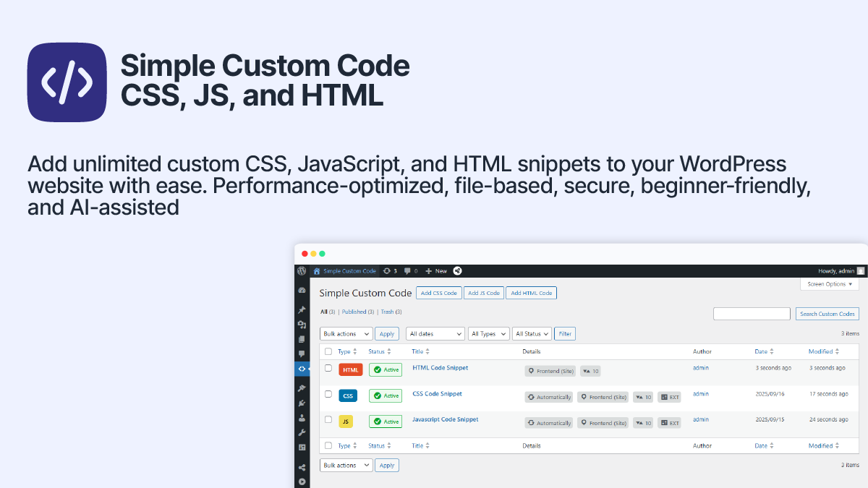The image size is (868, 488).
Task: Click the Apply button above the table
Action: click(387, 334)
